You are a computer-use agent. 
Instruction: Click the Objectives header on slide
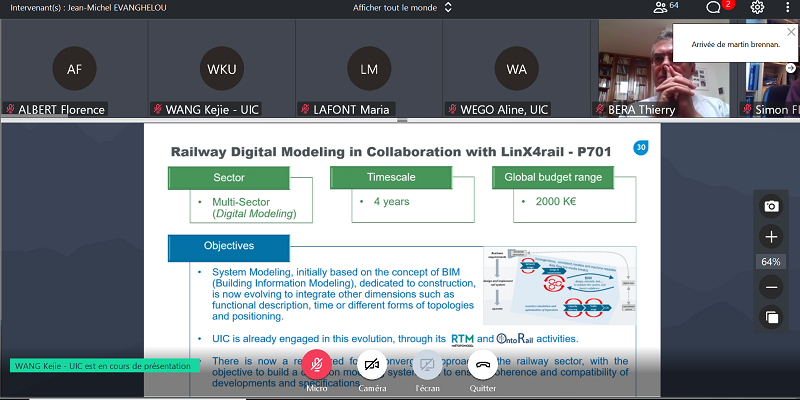coord(229,247)
